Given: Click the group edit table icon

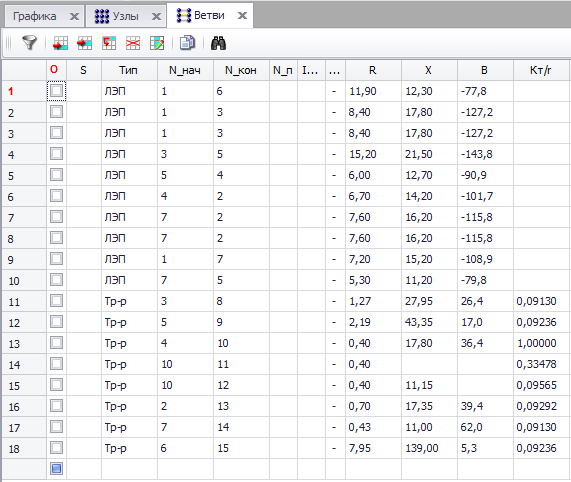Looking at the screenshot, I should [157, 43].
